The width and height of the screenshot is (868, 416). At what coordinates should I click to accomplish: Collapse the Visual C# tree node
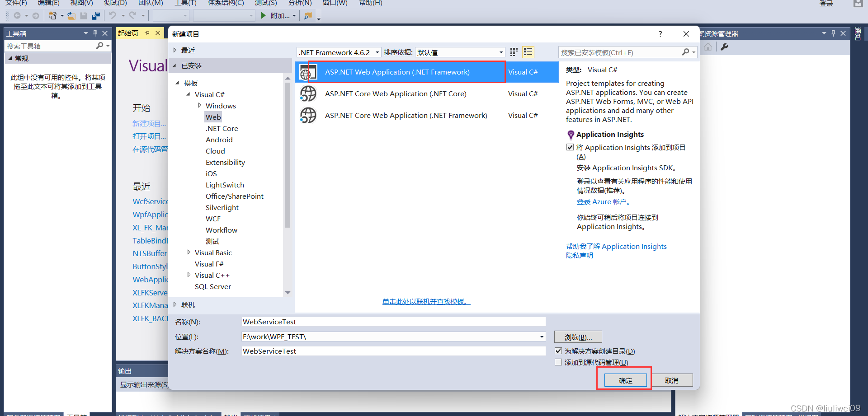tap(189, 94)
